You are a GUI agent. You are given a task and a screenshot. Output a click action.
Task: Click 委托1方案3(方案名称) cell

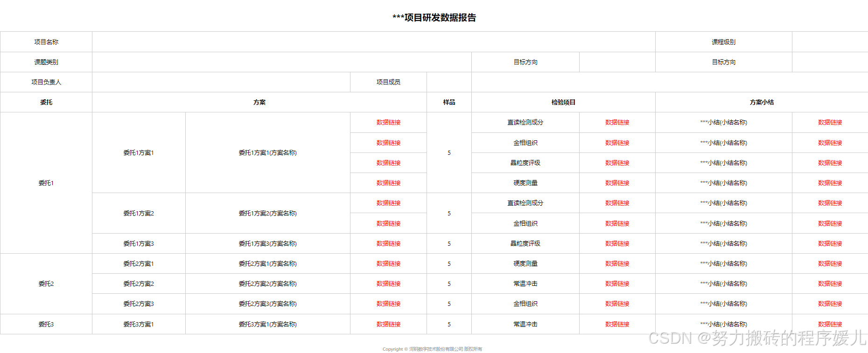(x=267, y=243)
